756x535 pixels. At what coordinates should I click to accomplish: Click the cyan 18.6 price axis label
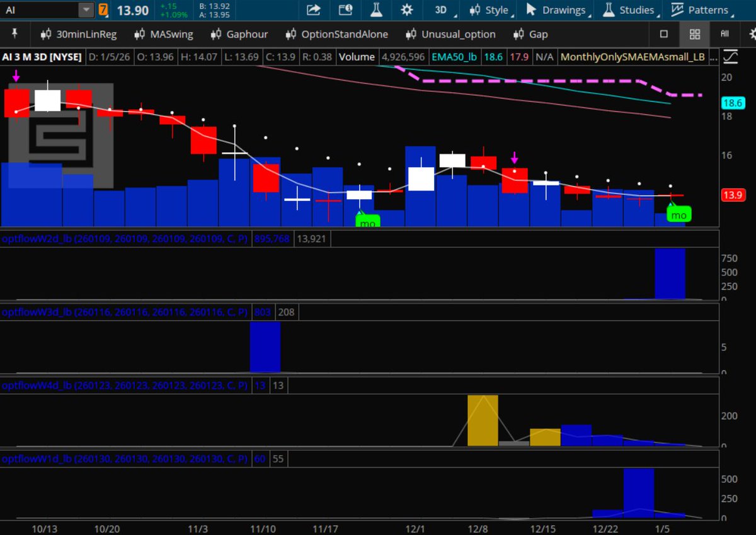(733, 103)
